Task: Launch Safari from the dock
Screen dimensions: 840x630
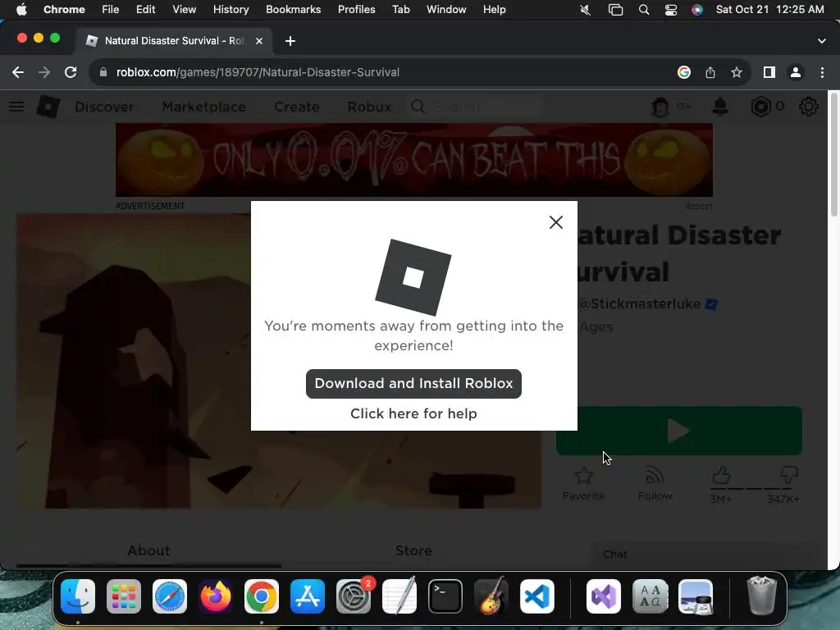Action: pos(170,596)
